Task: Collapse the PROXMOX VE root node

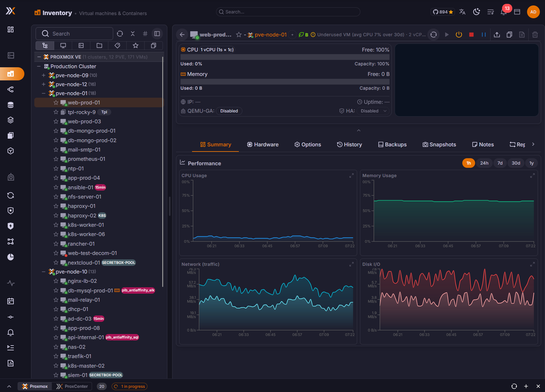Action: pyautogui.click(x=39, y=57)
